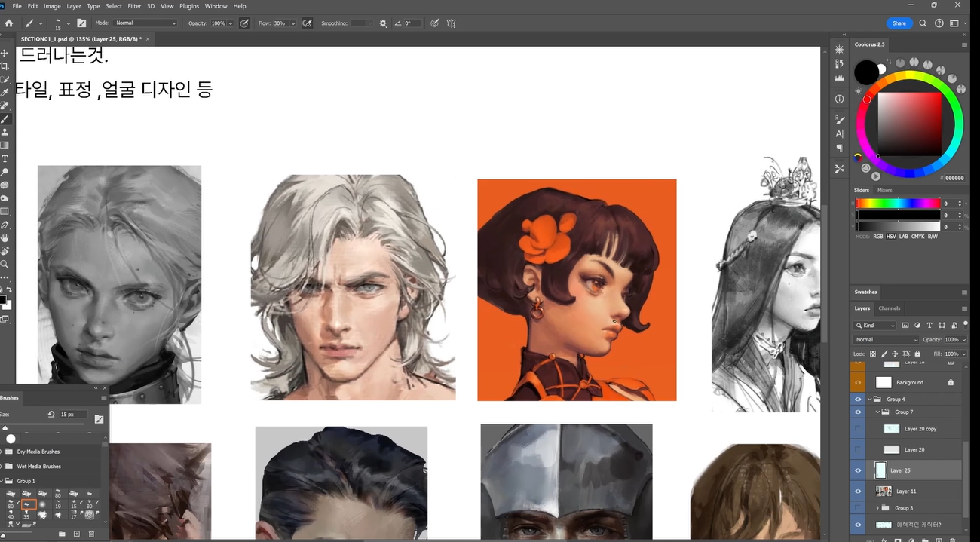Hide the Background layer

coord(858,382)
